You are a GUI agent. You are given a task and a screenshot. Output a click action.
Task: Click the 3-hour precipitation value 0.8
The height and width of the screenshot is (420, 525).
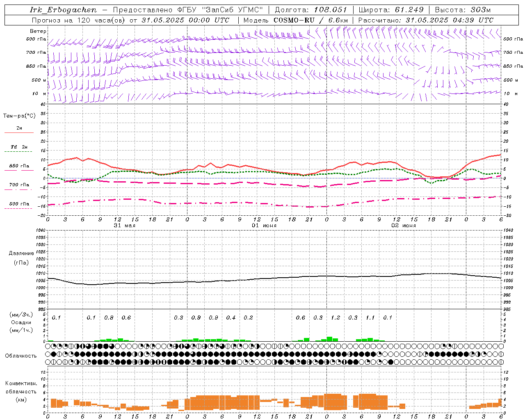[x=109, y=318]
